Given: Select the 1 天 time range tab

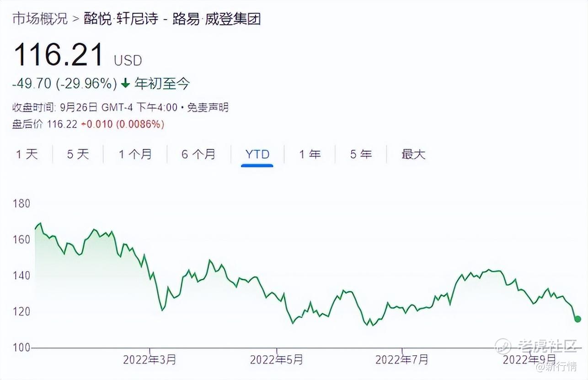Looking at the screenshot, I should click(x=27, y=154).
